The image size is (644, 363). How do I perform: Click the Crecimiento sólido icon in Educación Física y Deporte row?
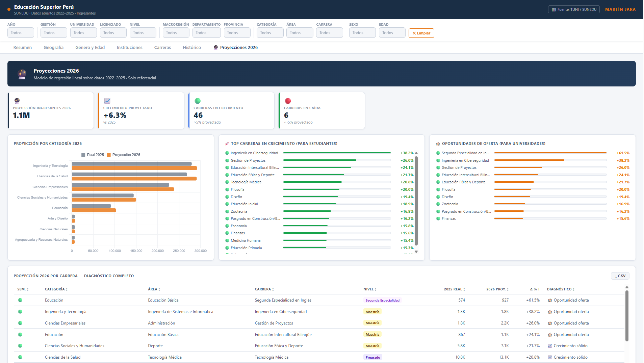550,346
